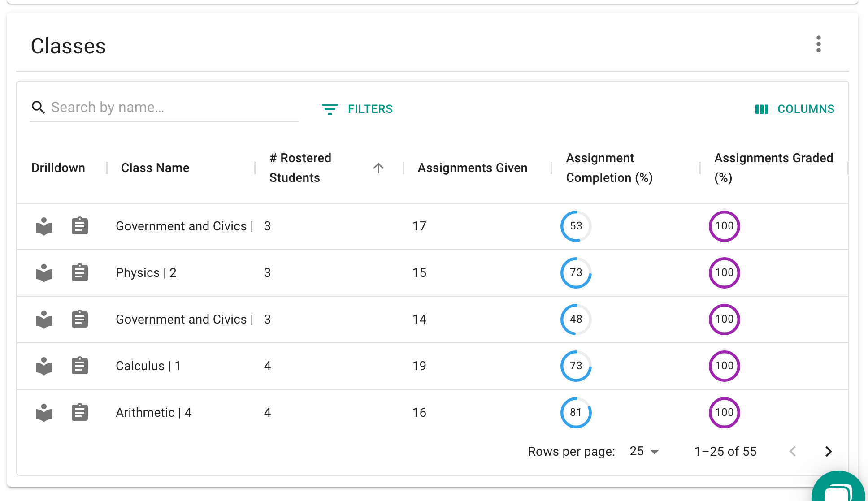Open student drilldown icon for Arithmetic | 4
Image resolution: width=868 pixels, height=501 pixels.
[44, 413]
